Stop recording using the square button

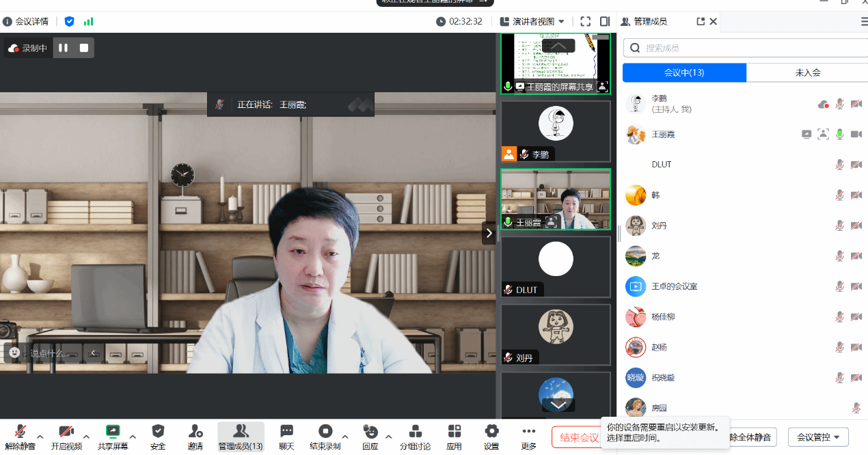click(x=84, y=48)
